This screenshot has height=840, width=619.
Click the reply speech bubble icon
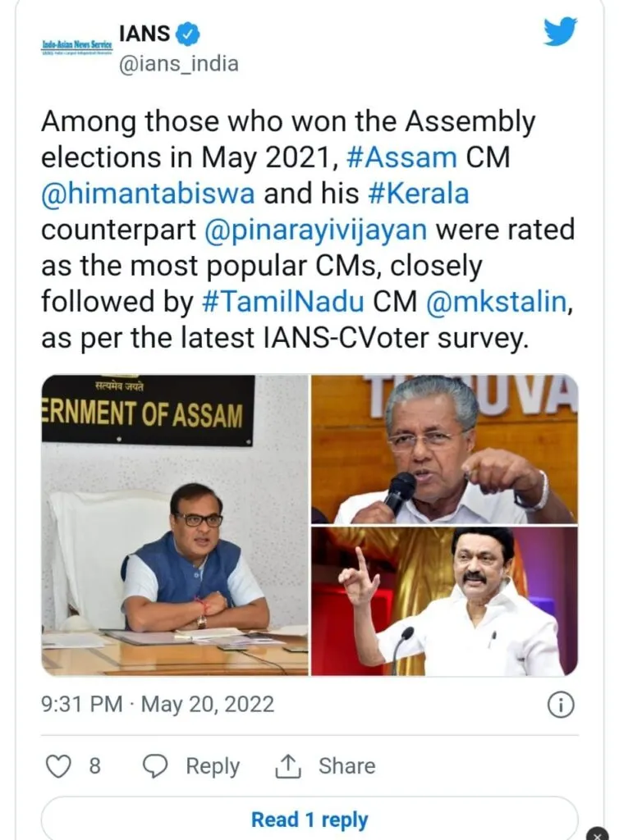pyautogui.click(x=155, y=766)
